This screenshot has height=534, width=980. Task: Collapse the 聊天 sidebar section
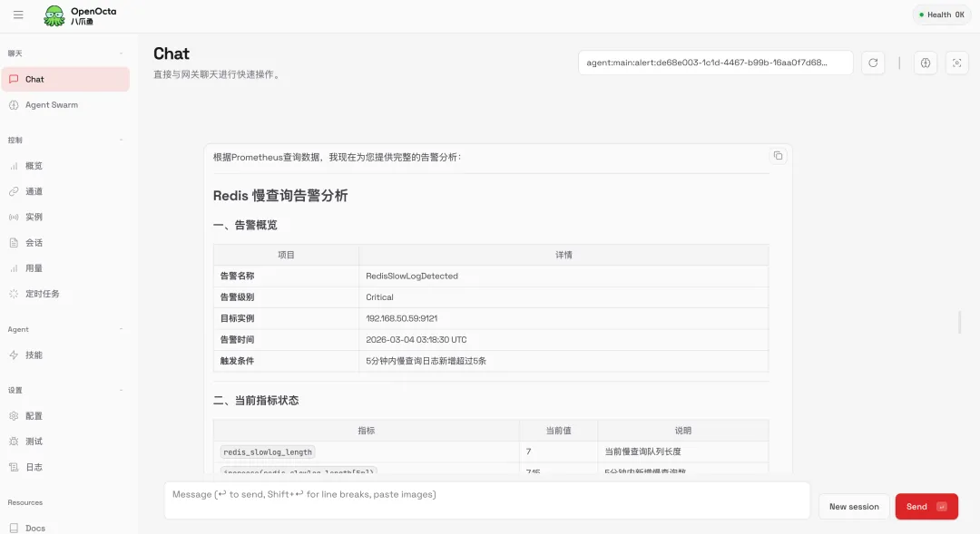point(122,53)
